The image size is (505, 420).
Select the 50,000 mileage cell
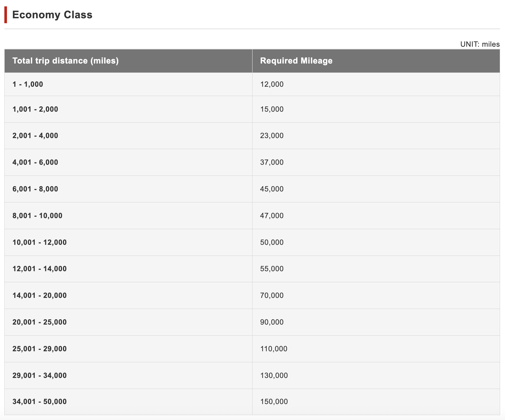[x=272, y=242]
